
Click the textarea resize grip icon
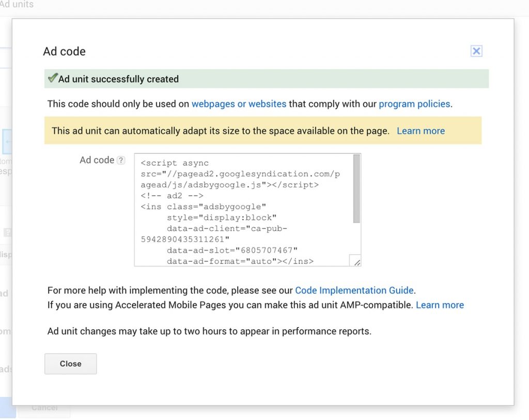pyautogui.click(x=356, y=262)
